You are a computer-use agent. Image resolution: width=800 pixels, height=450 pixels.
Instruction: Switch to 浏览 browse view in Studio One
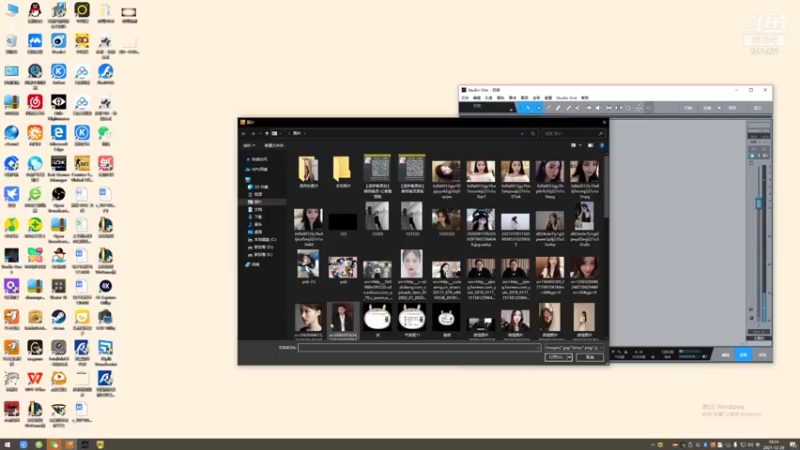coord(762,355)
